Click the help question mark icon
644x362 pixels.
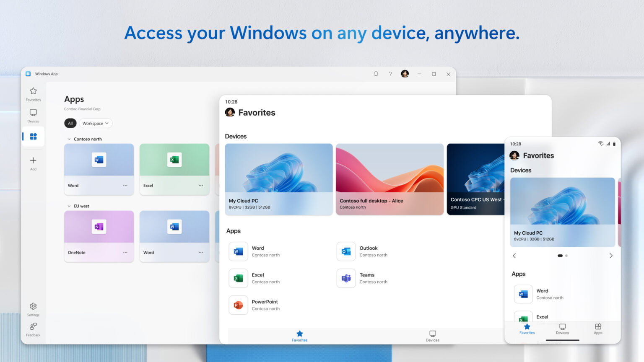click(390, 74)
